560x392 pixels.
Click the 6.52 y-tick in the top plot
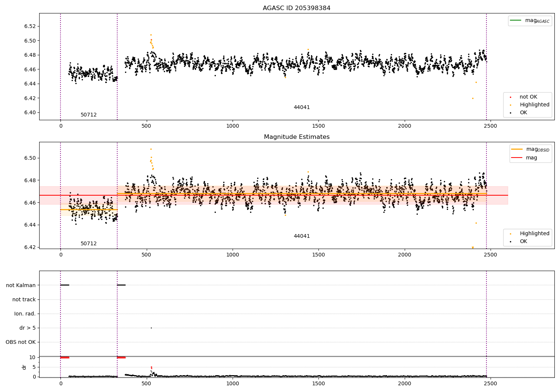click(x=30, y=27)
